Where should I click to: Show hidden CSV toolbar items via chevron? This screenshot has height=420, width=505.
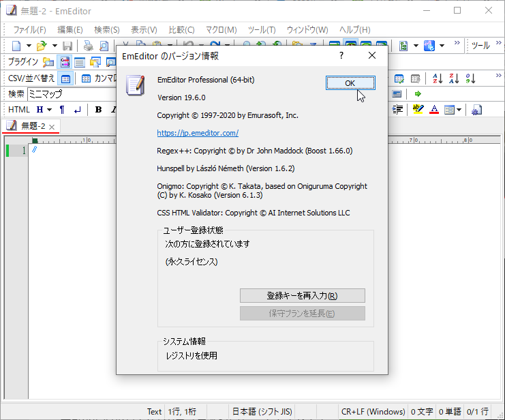499,76
